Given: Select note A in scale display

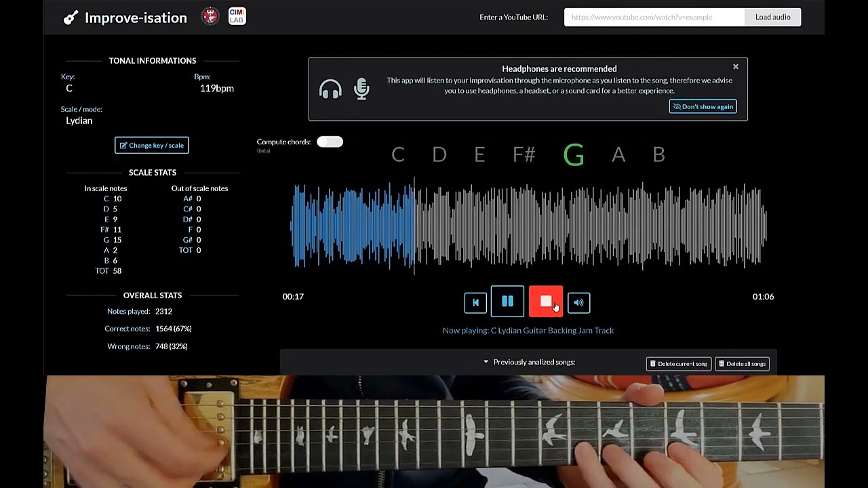Looking at the screenshot, I should coord(618,155).
